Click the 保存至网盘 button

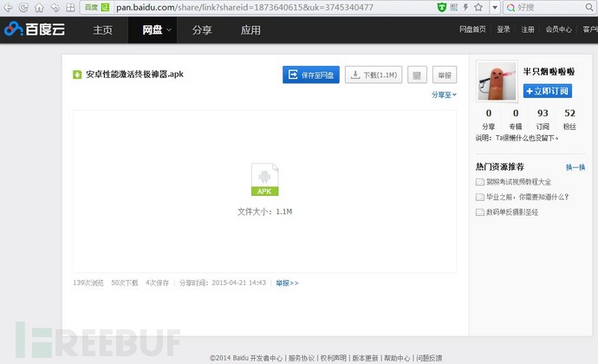[x=311, y=75]
